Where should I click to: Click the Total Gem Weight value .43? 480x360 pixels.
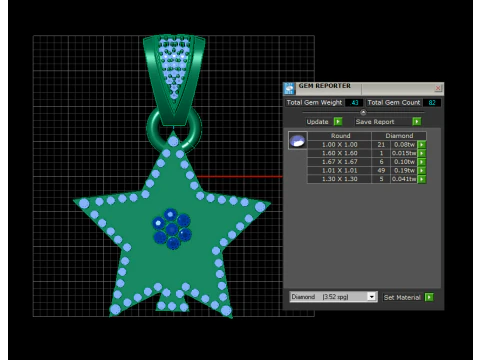tap(354, 103)
